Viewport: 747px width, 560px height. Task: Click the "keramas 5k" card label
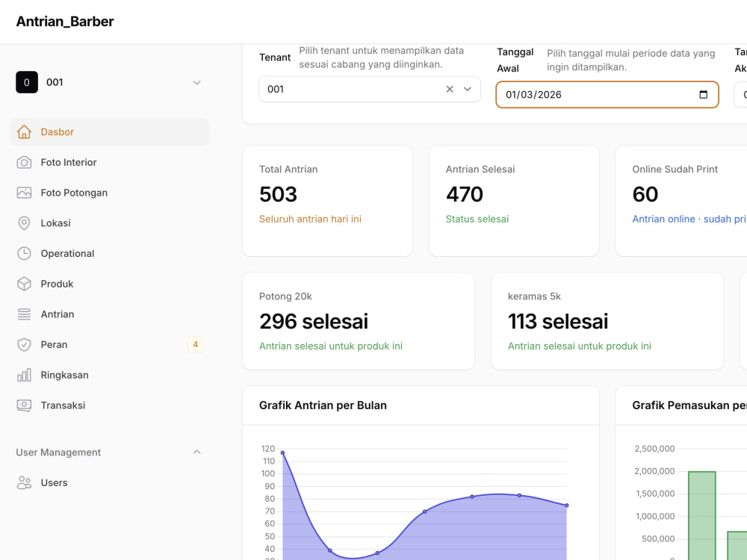pyautogui.click(x=534, y=296)
